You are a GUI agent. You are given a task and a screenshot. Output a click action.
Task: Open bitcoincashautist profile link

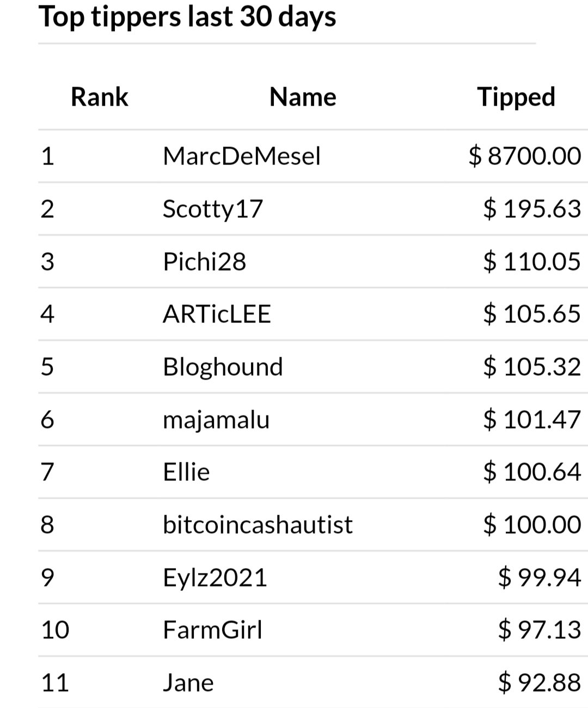tap(258, 525)
